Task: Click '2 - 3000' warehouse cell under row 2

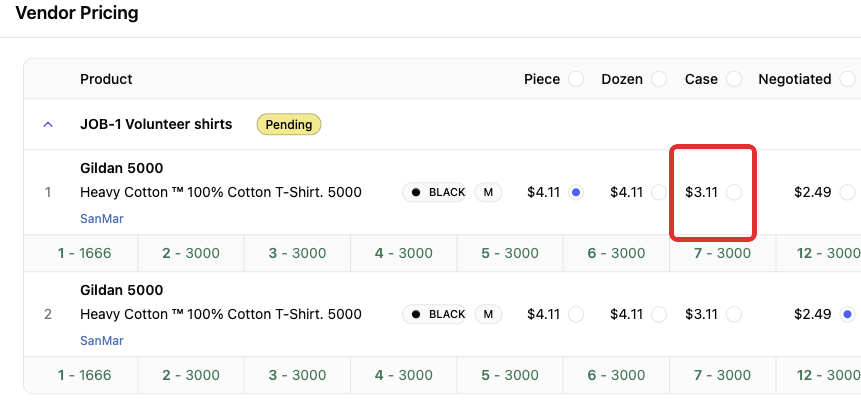Action: (x=191, y=375)
